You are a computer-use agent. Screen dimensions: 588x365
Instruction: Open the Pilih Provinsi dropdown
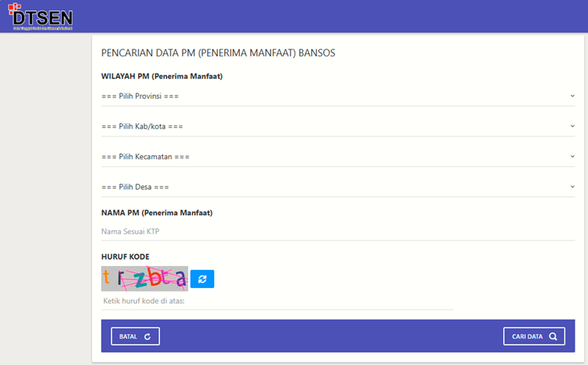click(337, 96)
